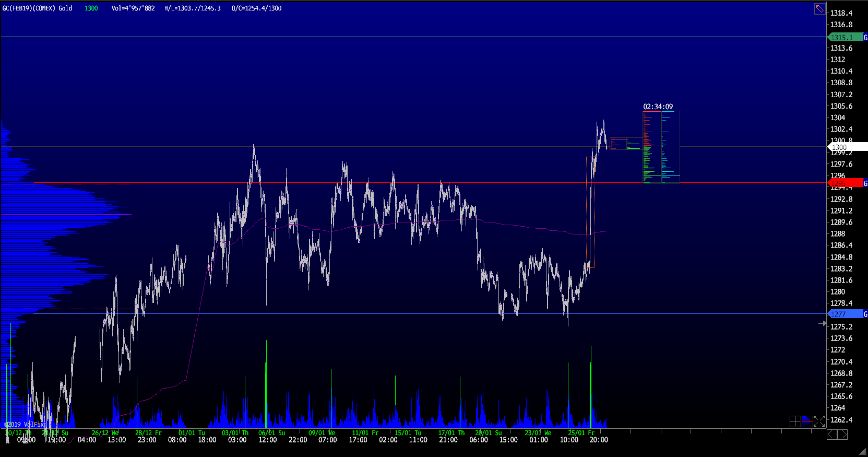Viewport: 868px width, 457px height.
Task: Click the small gray arrow near 1275.2
Action: (822, 324)
